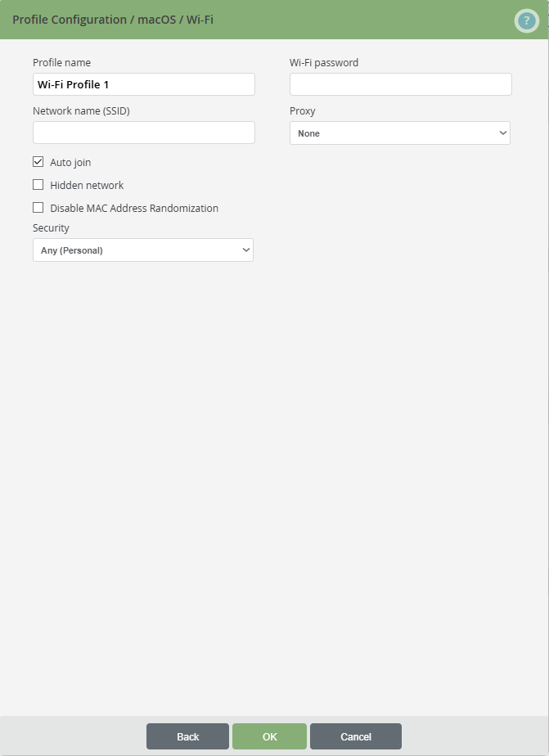Open the Proxy dropdown
Viewport: 549px width, 756px height.
[x=399, y=132]
